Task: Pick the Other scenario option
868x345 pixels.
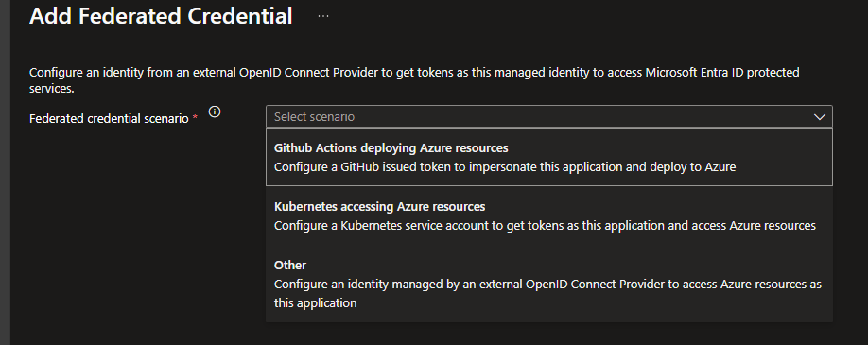Action: pos(548,284)
